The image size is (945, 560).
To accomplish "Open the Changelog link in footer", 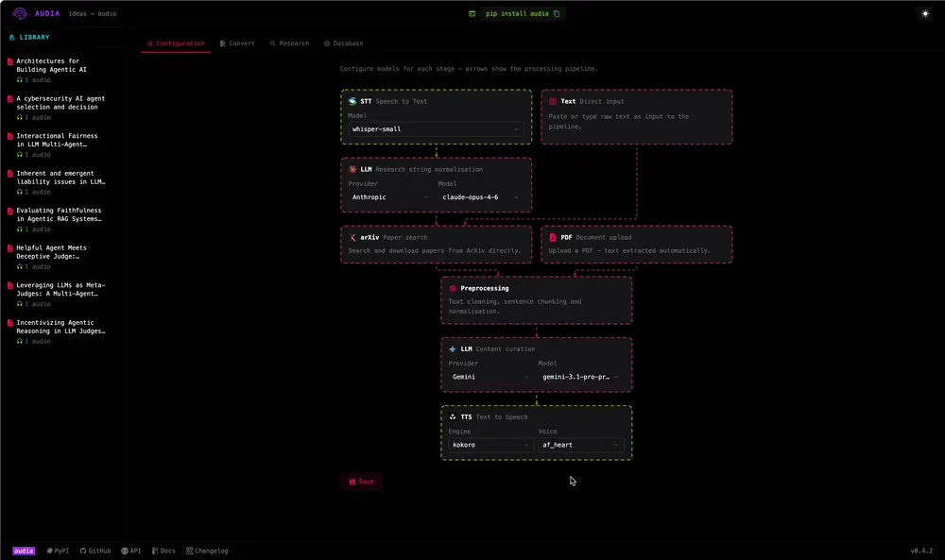I will click(207, 551).
